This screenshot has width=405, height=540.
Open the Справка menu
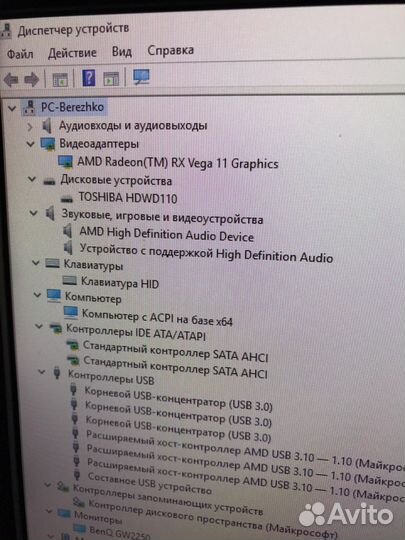170,50
